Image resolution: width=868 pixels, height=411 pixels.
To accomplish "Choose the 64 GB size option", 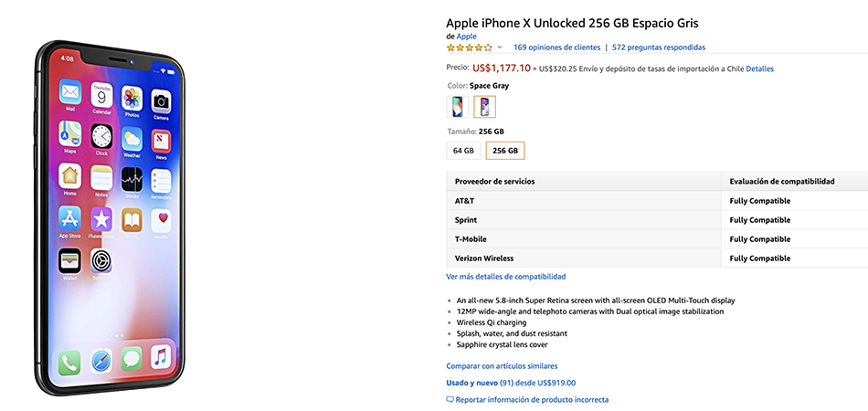I will tap(463, 151).
